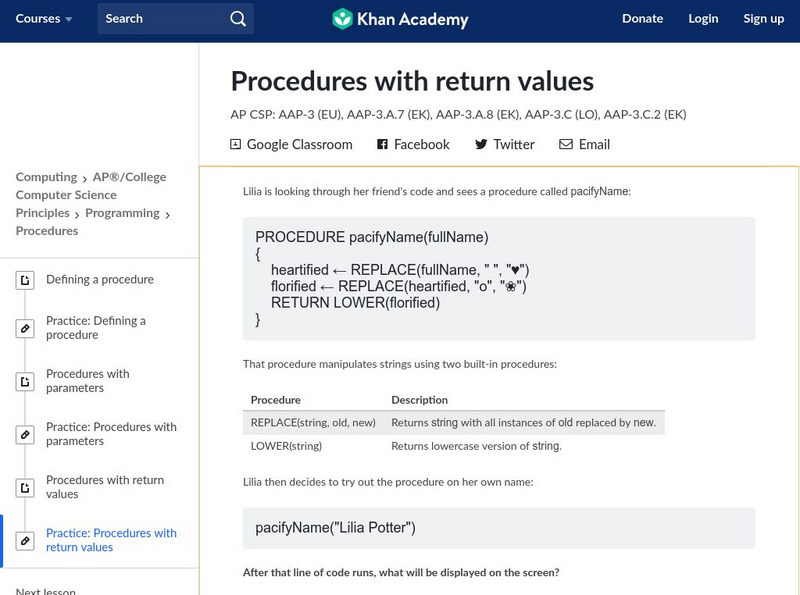This screenshot has width=800, height=595.
Task: Click the Khan Academy logo icon
Action: (x=343, y=19)
